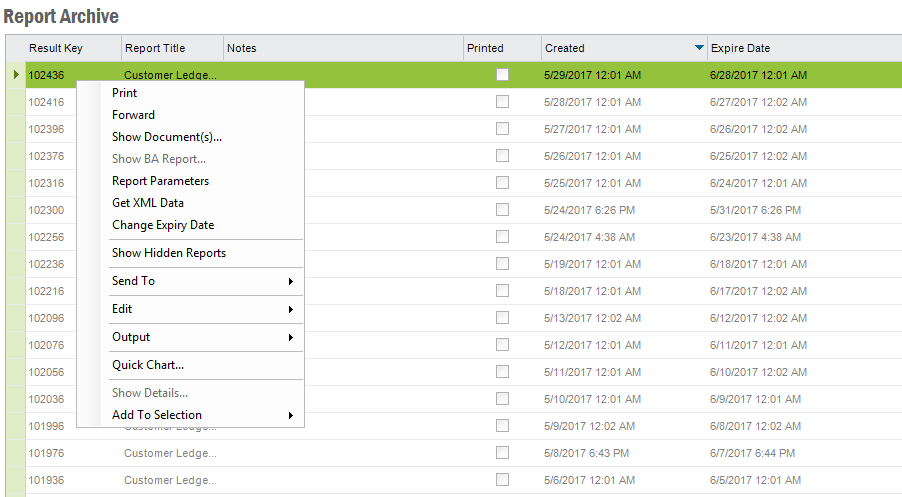Toggle Printed checkbox for report 102436
The height and width of the screenshot is (497, 902).
pyautogui.click(x=502, y=75)
